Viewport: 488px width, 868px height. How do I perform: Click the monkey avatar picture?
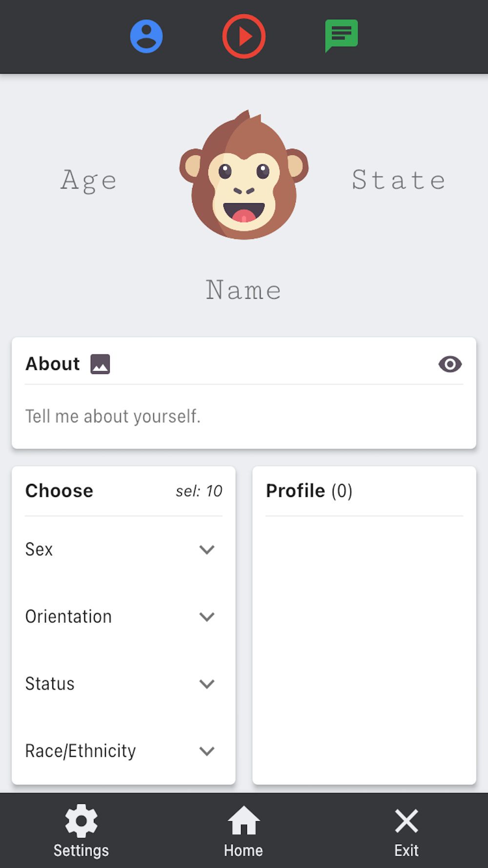[x=244, y=176]
